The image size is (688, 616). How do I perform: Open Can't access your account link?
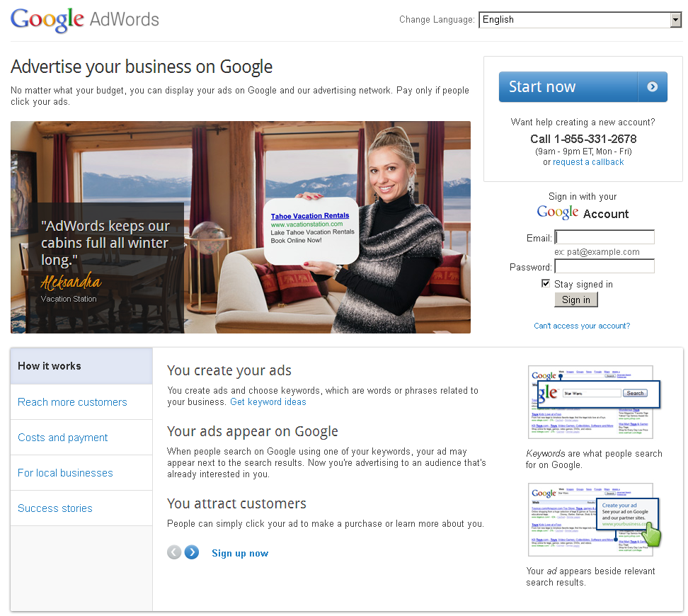tap(582, 326)
